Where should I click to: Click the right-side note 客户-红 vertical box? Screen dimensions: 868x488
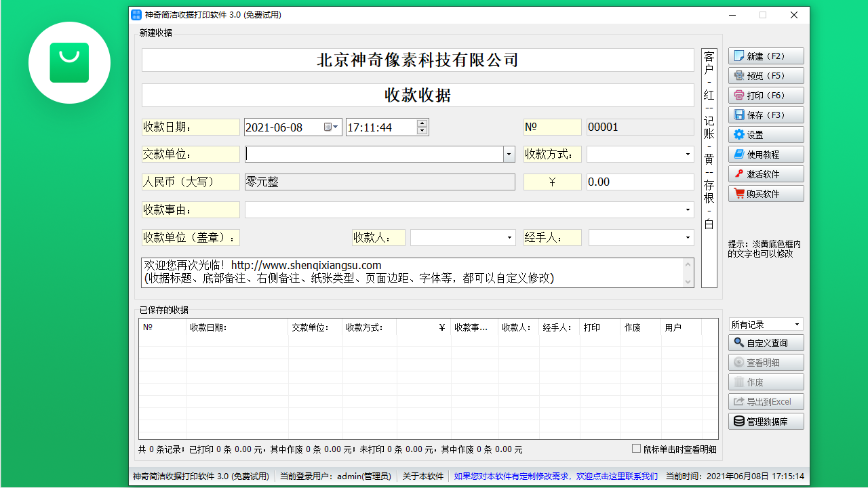point(709,168)
